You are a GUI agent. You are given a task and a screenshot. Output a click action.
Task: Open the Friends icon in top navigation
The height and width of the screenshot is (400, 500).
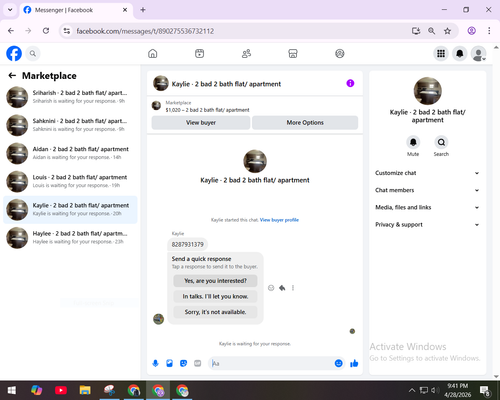246,53
